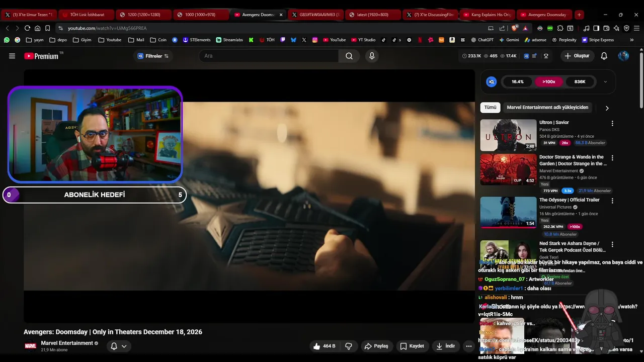The width and height of the screenshot is (644, 362).
Task: Open the yayın bookmarks folder
Action: [34, 40]
